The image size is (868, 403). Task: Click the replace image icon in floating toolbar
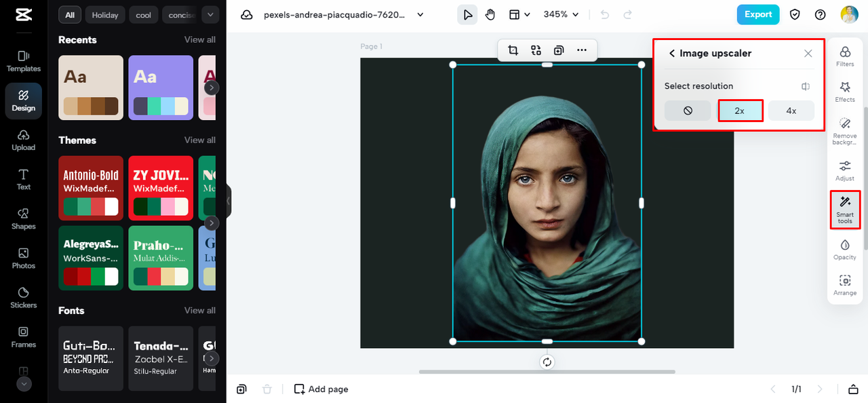tap(536, 50)
